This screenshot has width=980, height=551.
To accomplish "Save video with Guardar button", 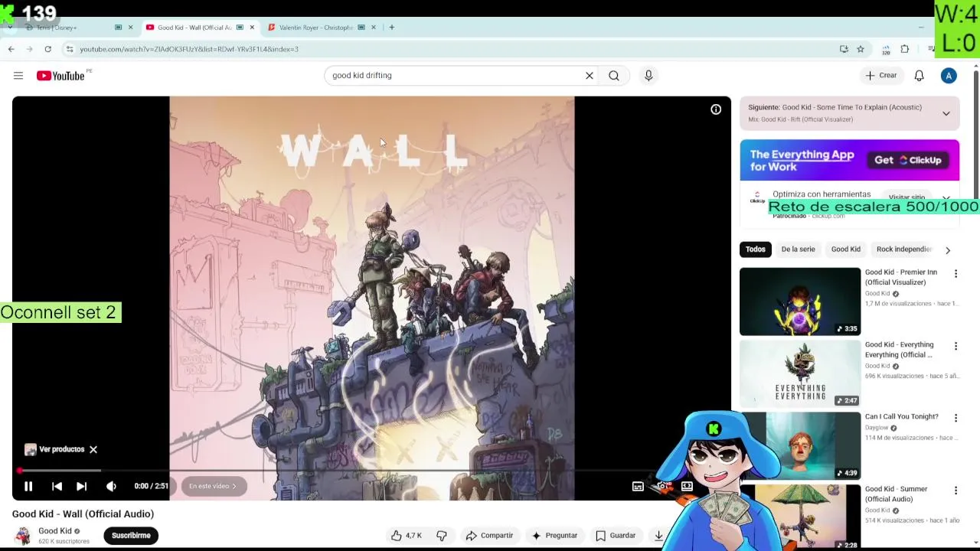I will coord(616,536).
